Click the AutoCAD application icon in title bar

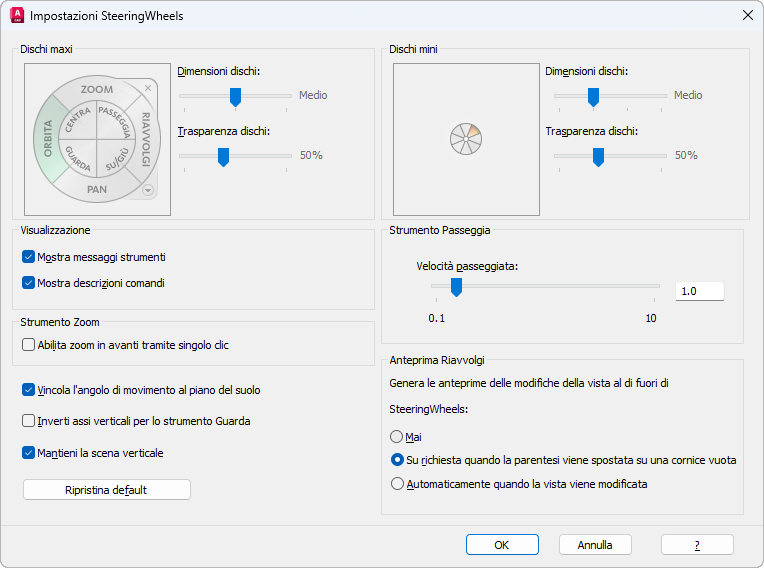tap(17, 16)
